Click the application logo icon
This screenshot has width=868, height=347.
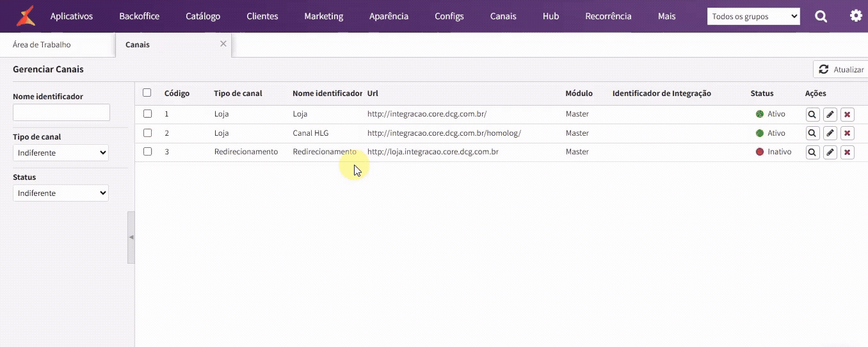(x=26, y=16)
